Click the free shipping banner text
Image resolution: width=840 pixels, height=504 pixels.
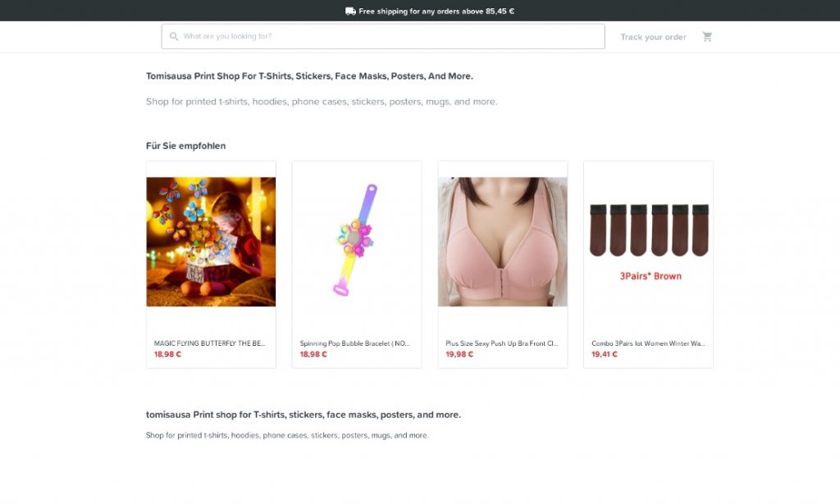pos(436,11)
